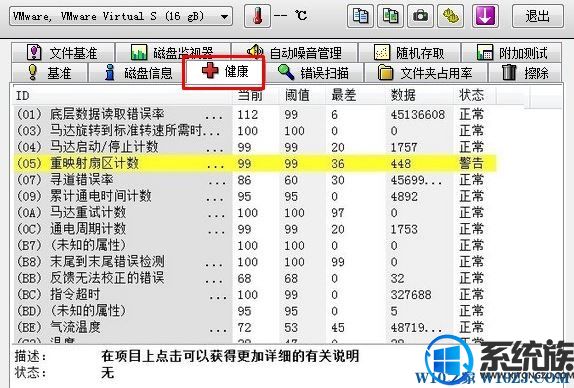Select row (BE) 气流温度
Image resolution: width=574 pixels, height=388 pixels.
(x=254, y=327)
